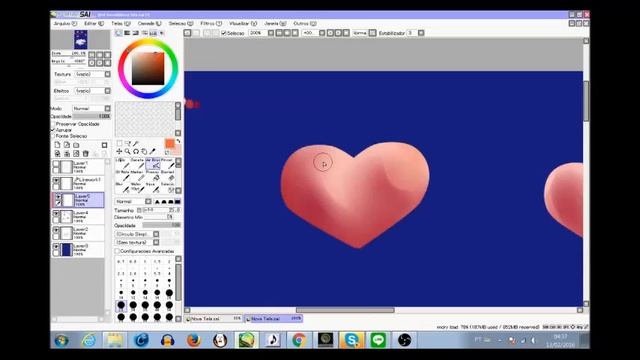Screen dimensions: 640x360
Task: Choose the lasso selection tool
Action: point(127,143)
